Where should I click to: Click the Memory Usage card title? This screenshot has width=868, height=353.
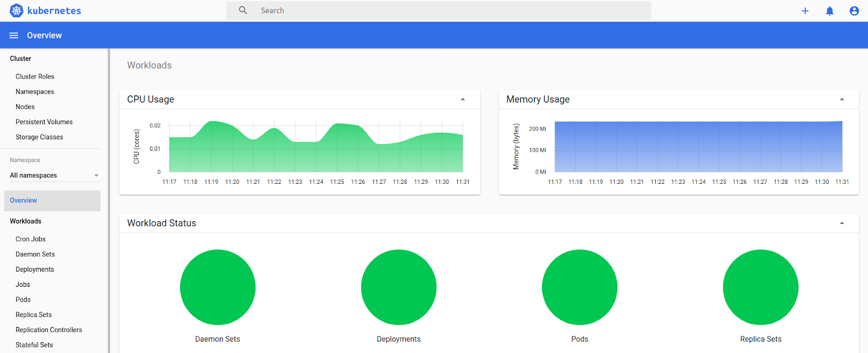[x=538, y=99]
